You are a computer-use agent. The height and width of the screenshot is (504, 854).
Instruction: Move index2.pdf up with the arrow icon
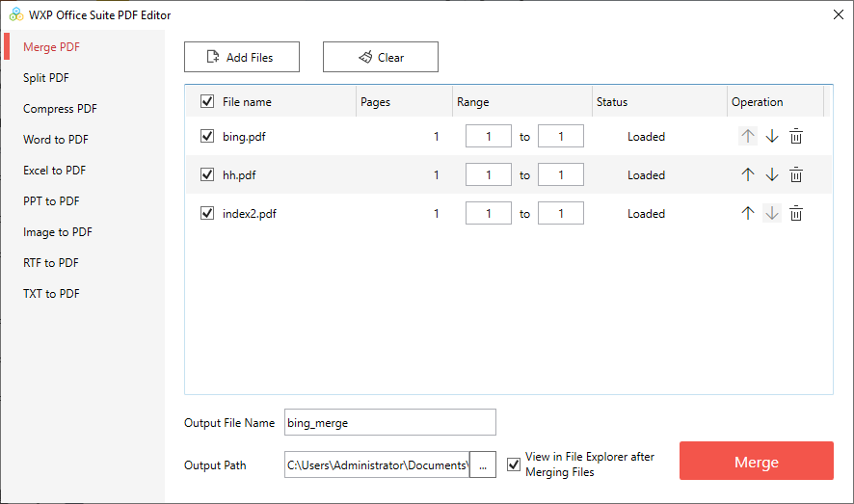(748, 213)
